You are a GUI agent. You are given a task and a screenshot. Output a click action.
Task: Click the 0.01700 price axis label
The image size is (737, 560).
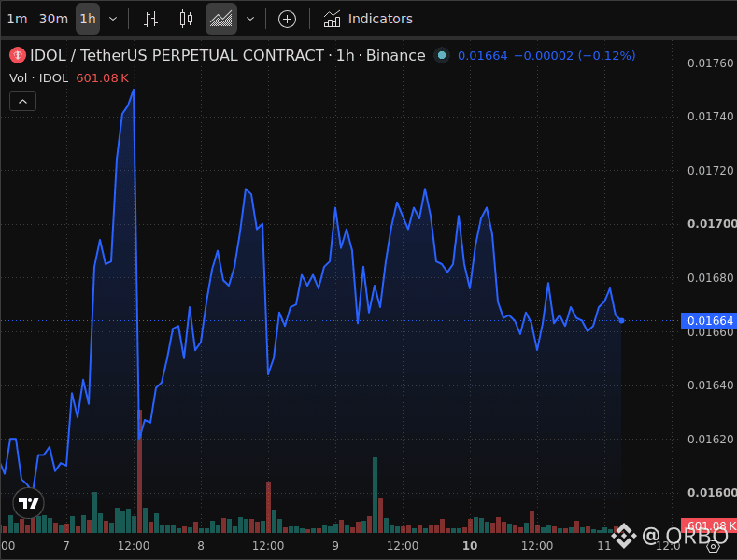(x=712, y=224)
